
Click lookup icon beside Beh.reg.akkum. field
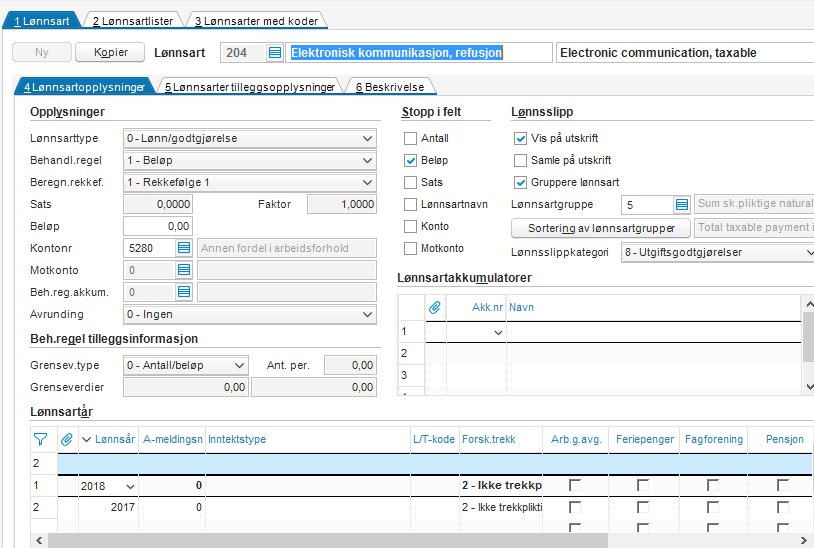[x=184, y=292]
